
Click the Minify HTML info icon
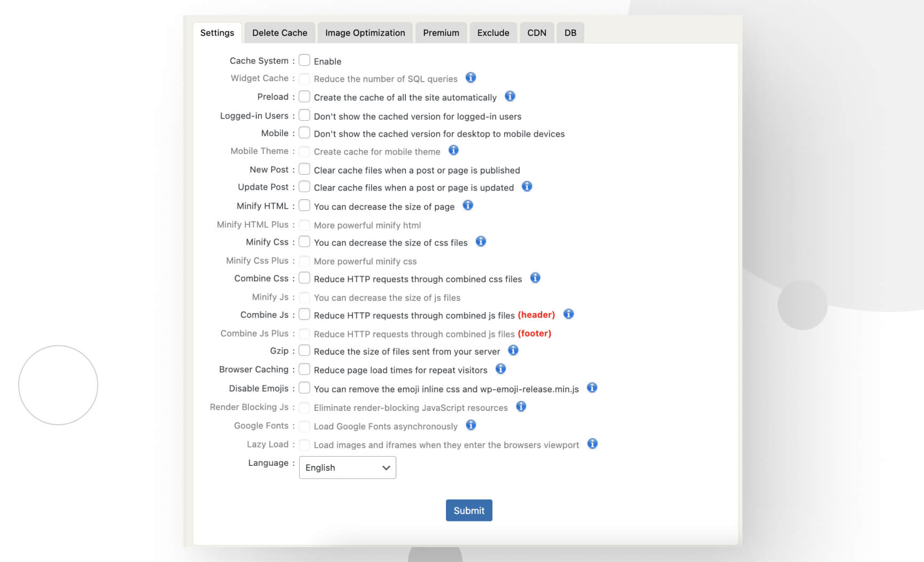468,205
